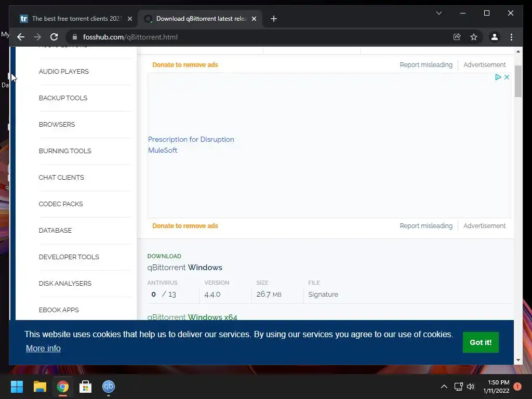Show hidden system tray icons
532x399 pixels.
[444, 387]
